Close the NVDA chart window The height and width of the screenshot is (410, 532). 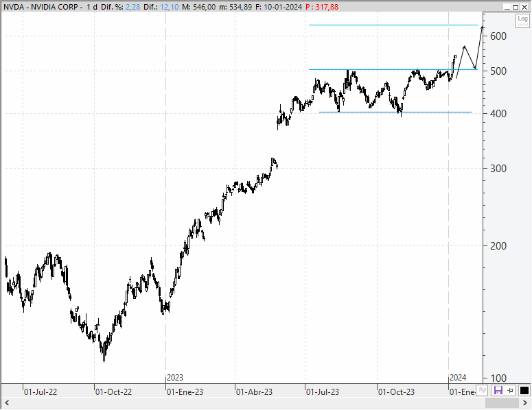click(x=524, y=7)
